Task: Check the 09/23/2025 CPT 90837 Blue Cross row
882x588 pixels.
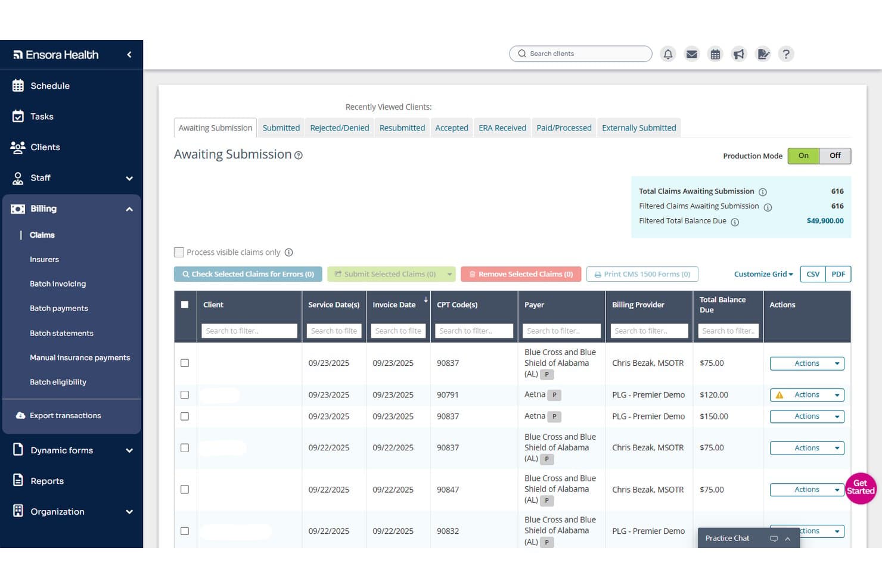Action: (185, 363)
